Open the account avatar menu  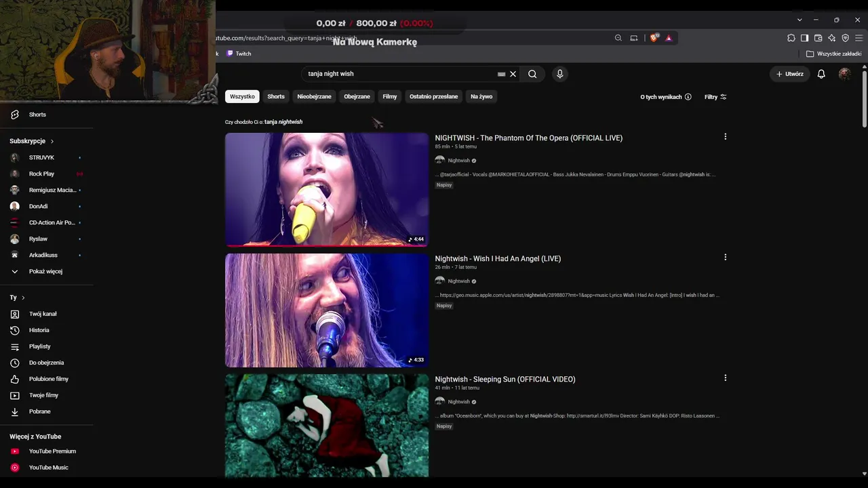[x=844, y=74]
